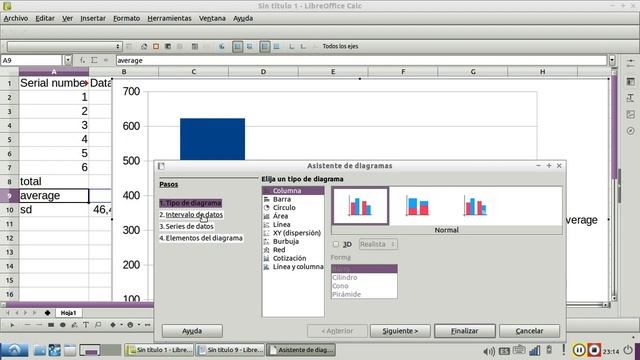Click the network signal tray icon
640x360 pixels.
534,350
